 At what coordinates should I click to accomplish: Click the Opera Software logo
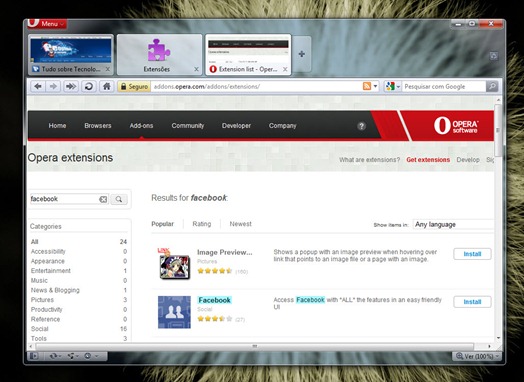456,126
